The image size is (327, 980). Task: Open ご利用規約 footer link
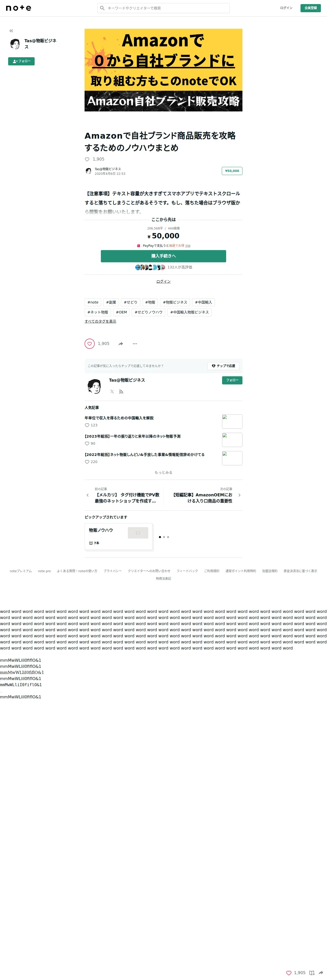(212, 571)
